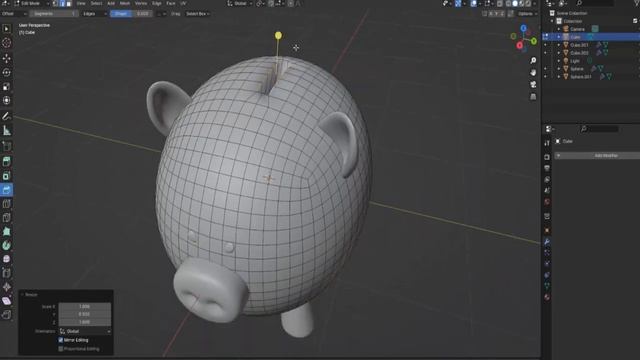Viewport: 640px width, 360px height.
Task: Expand the Sphere.001 outliner row
Action: click(x=559, y=76)
